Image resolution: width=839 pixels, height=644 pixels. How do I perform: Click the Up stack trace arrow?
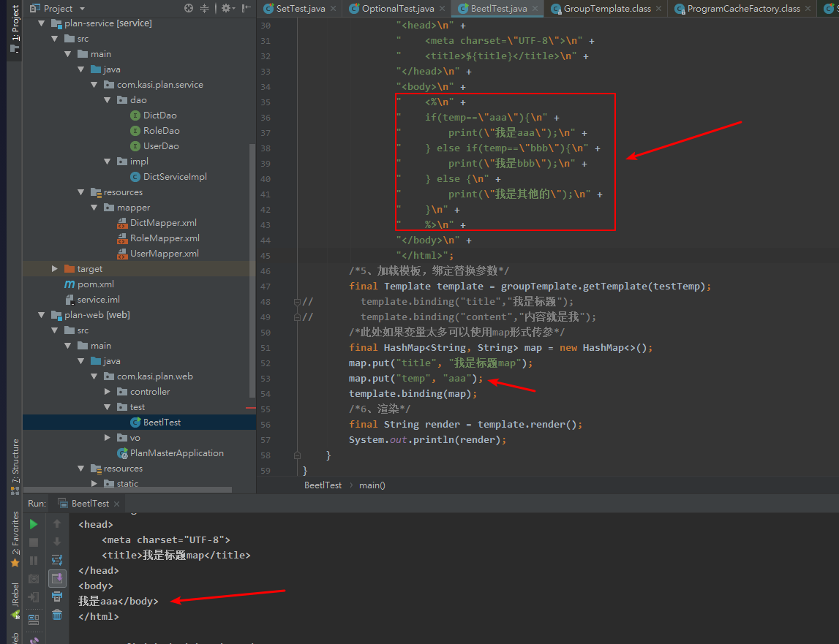point(57,523)
